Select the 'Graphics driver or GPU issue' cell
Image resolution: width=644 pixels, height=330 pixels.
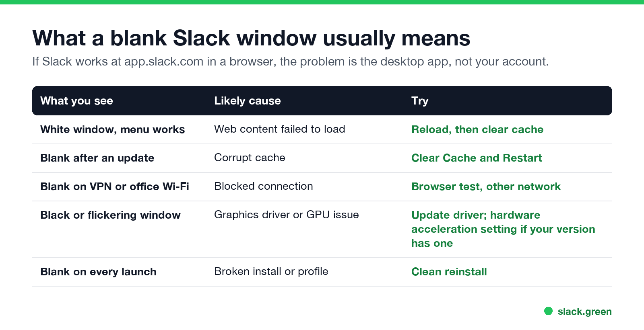pyautogui.click(x=286, y=215)
